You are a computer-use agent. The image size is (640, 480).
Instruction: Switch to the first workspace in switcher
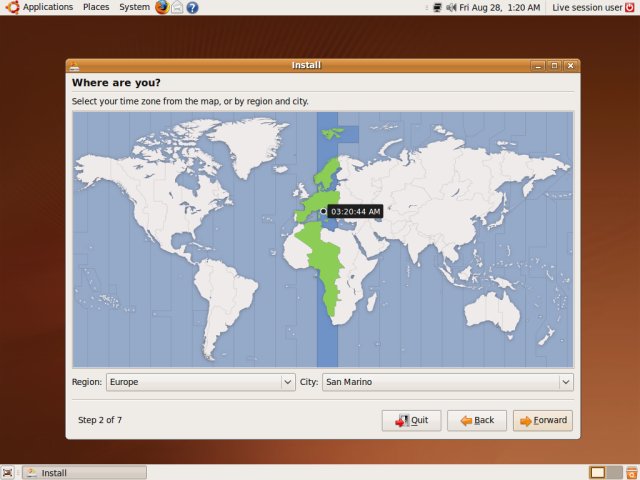click(598, 473)
